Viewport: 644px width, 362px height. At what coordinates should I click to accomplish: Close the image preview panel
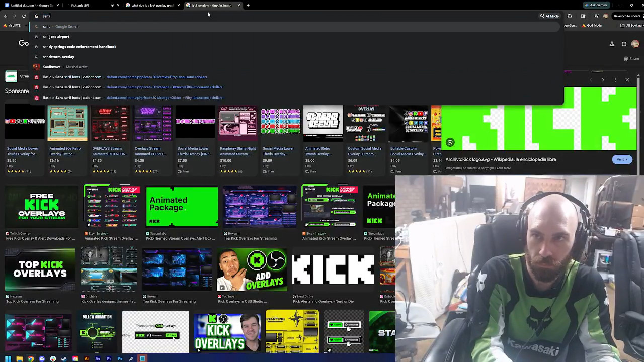(627, 80)
